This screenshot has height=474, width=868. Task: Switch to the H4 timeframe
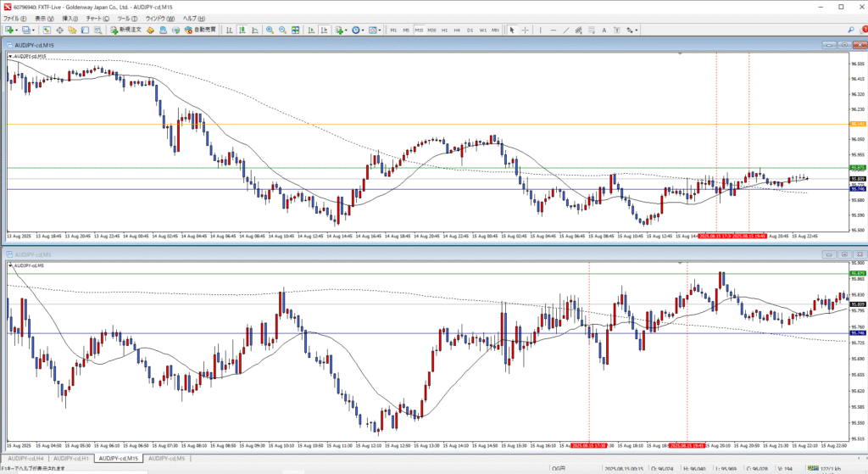coord(457,30)
